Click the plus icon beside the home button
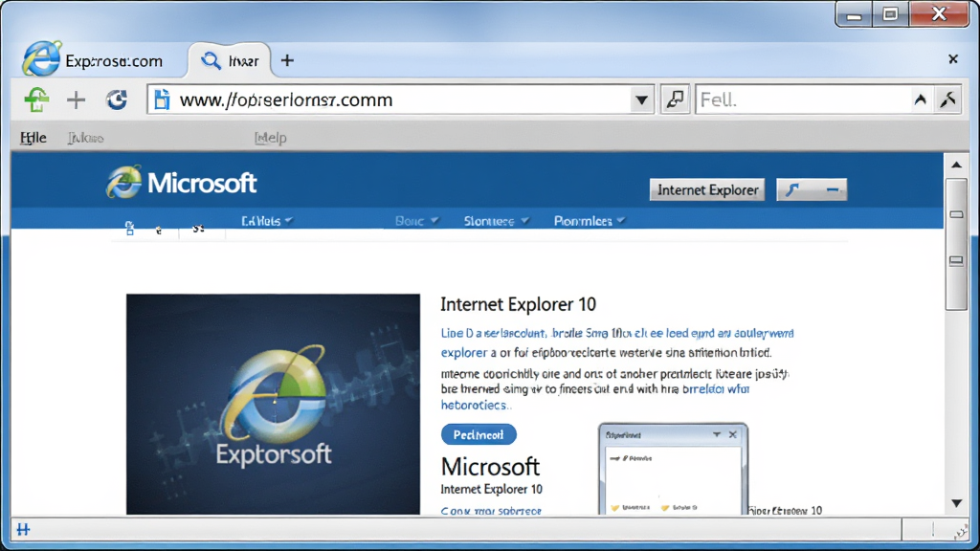Viewport: 980px width, 551px height. coord(77,99)
